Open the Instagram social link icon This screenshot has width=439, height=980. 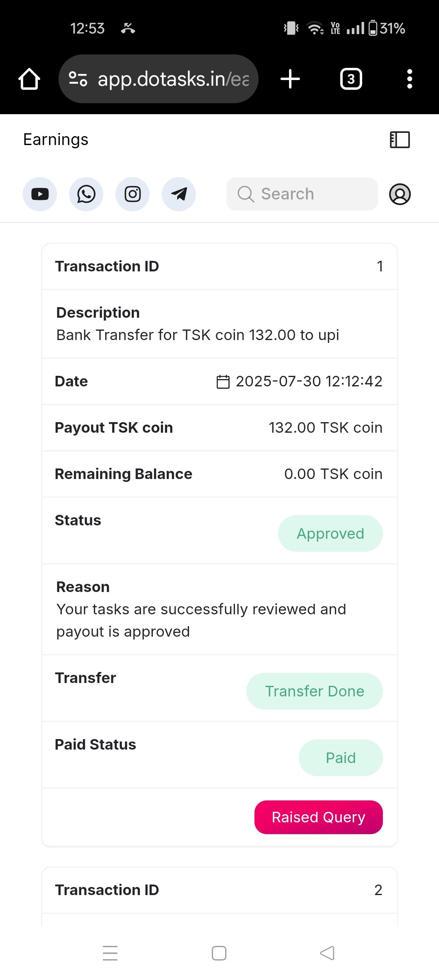pyautogui.click(x=133, y=194)
